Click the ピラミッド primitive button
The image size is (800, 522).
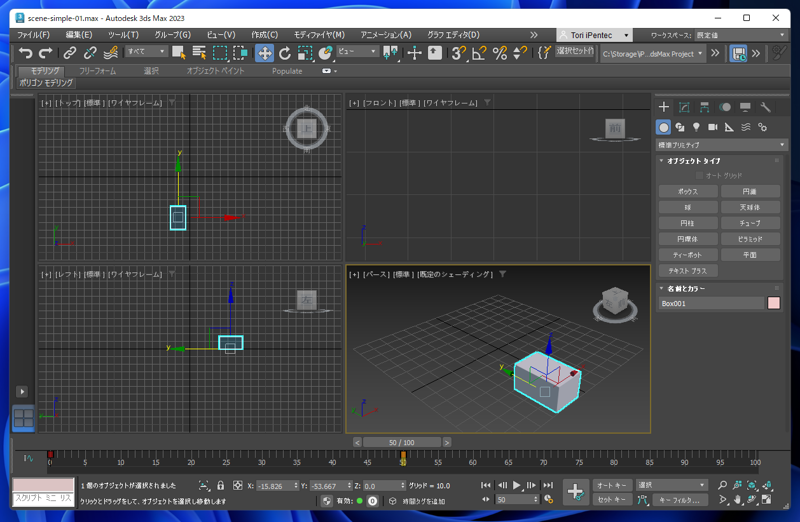pos(750,239)
